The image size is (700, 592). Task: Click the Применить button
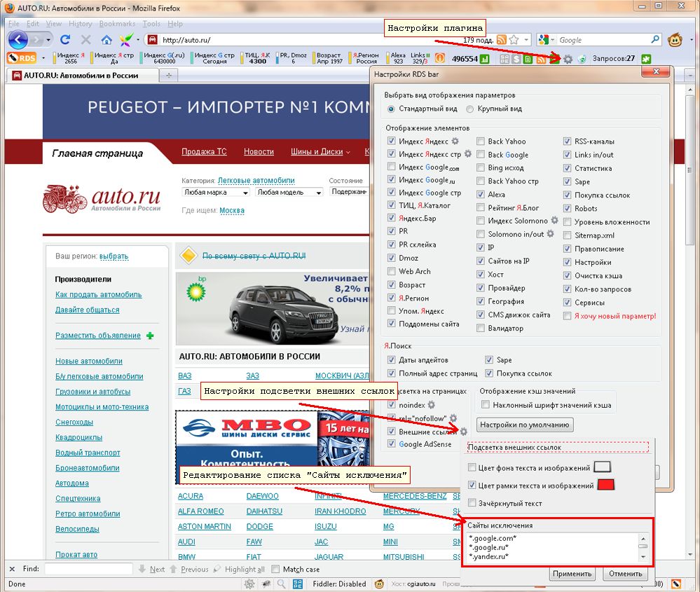(572, 574)
